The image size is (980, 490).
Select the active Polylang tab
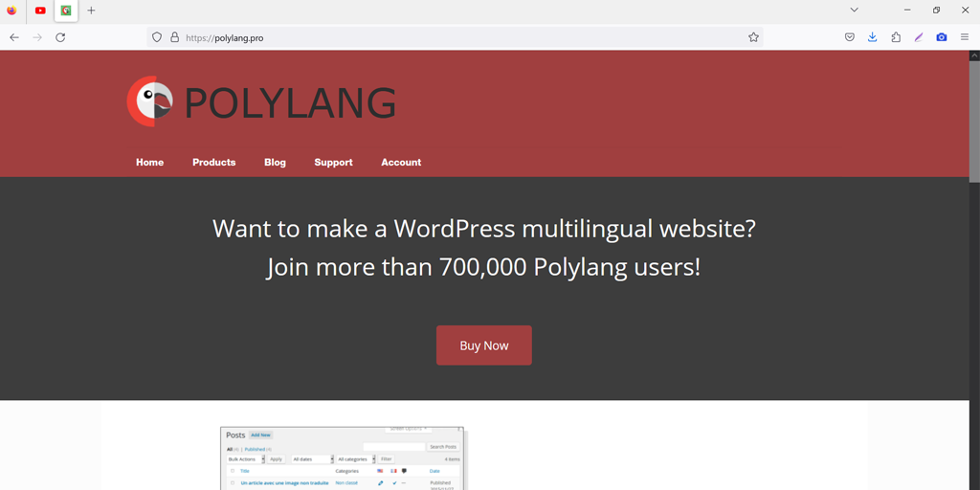(x=66, y=11)
